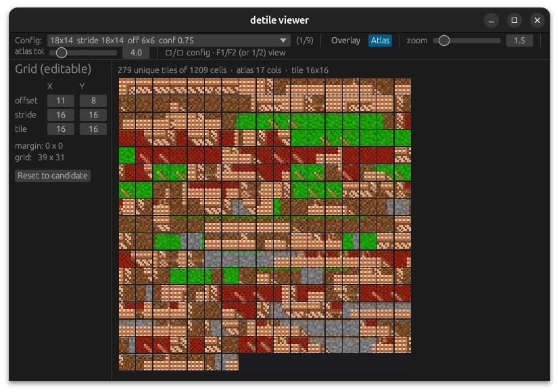Close the detile viewer window

[537, 20]
